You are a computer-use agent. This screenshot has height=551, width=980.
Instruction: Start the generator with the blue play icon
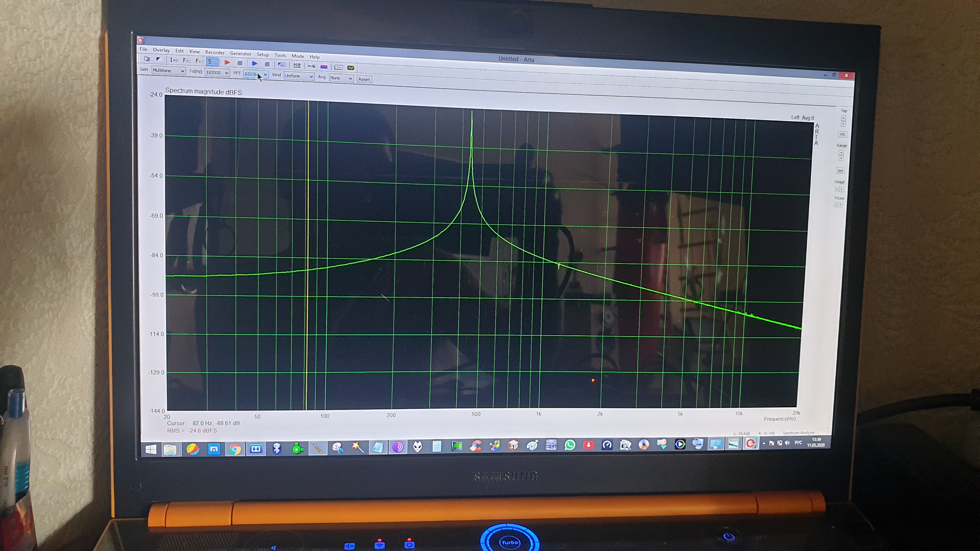coord(254,63)
